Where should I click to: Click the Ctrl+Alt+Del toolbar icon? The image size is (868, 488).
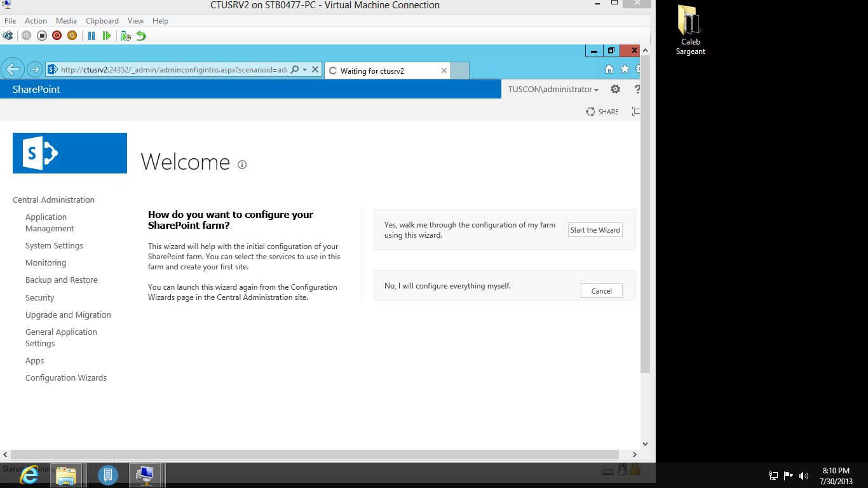pyautogui.click(x=8, y=36)
